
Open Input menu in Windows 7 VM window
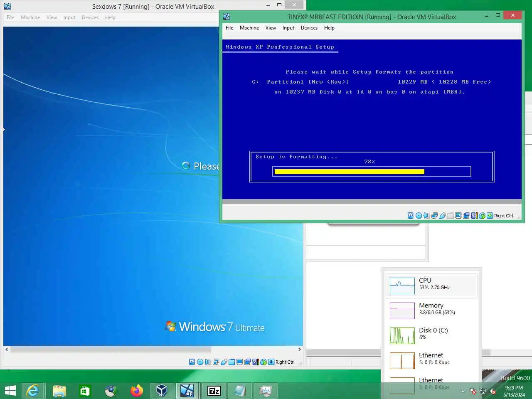coord(69,17)
